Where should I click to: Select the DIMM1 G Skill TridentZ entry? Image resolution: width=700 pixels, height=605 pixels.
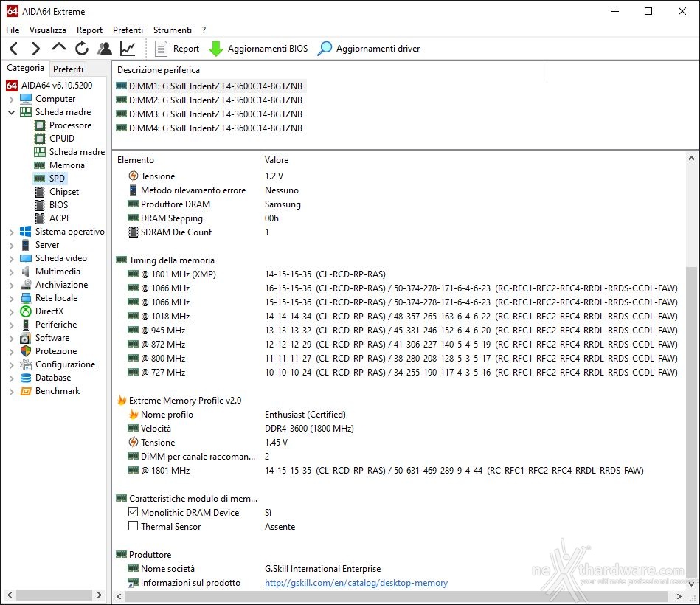[209, 86]
